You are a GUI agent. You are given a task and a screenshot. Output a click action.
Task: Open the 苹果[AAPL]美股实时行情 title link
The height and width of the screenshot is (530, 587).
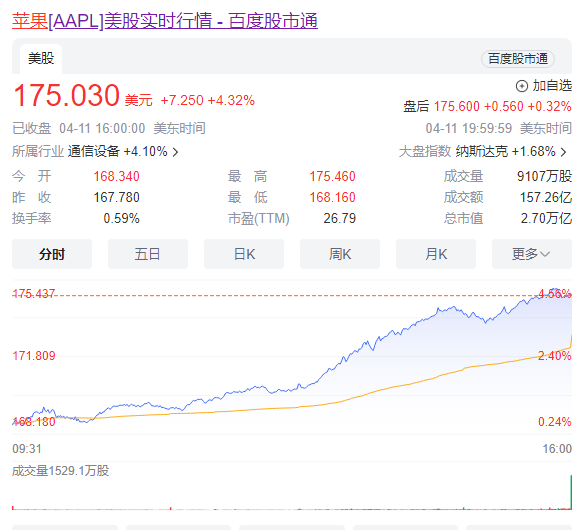[165, 21]
